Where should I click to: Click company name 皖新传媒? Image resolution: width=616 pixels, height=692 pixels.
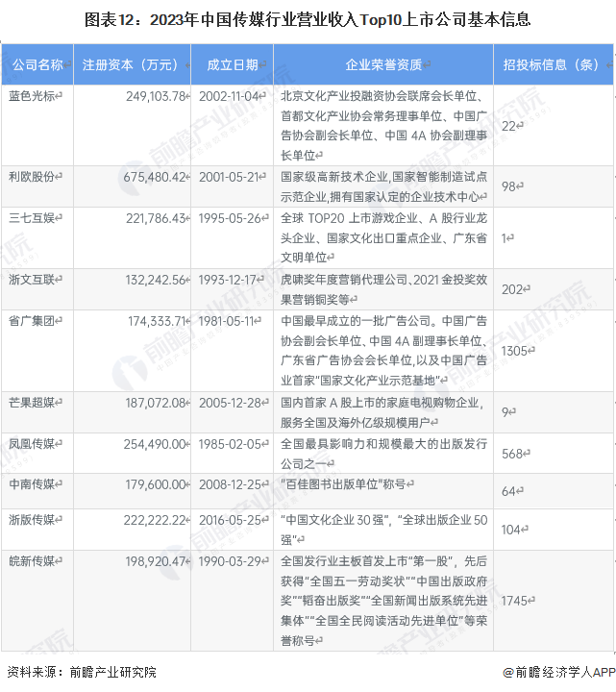tap(32, 561)
